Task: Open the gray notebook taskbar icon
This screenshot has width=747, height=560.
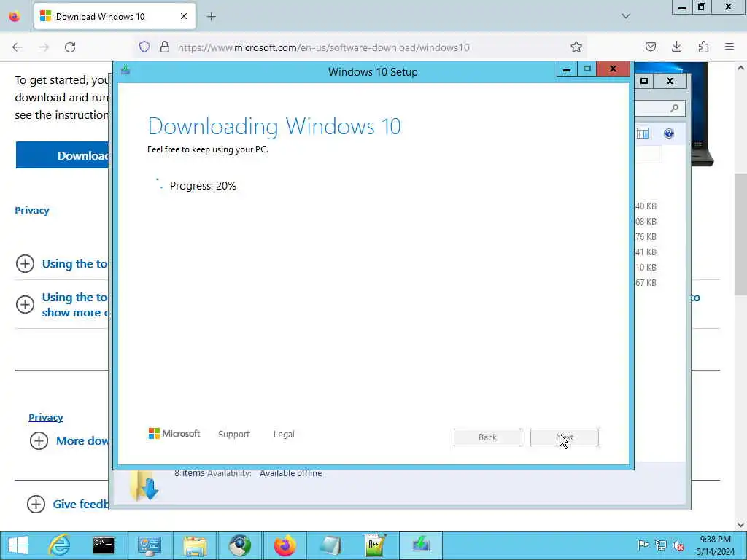Action: (x=330, y=545)
